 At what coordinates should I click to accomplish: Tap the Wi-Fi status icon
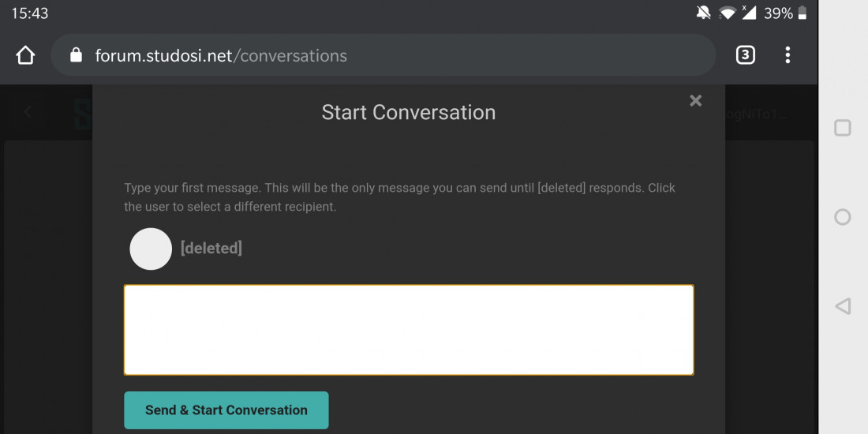pos(727,13)
